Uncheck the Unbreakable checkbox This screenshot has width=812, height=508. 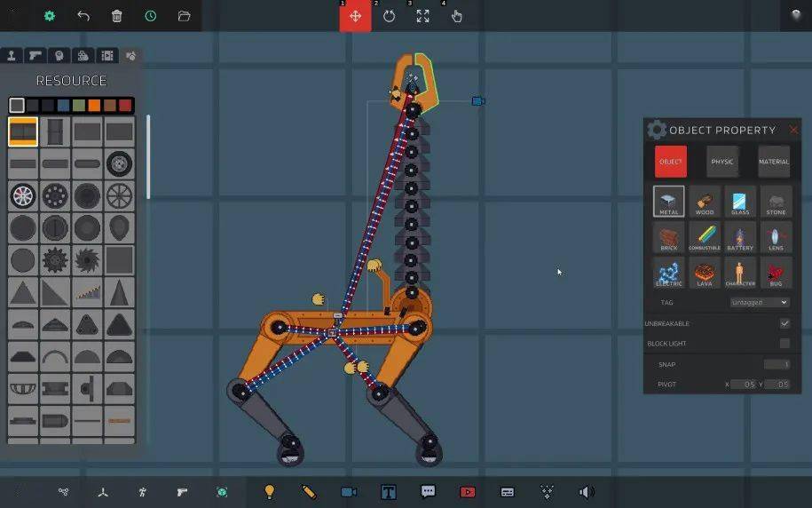(784, 323)
